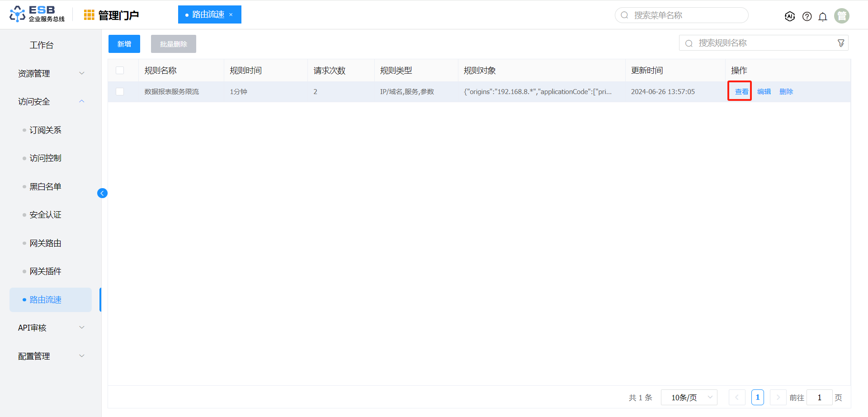Check the 数据报表服务限流 row checkbox
868x417 pixels.
tap(120, 92)
